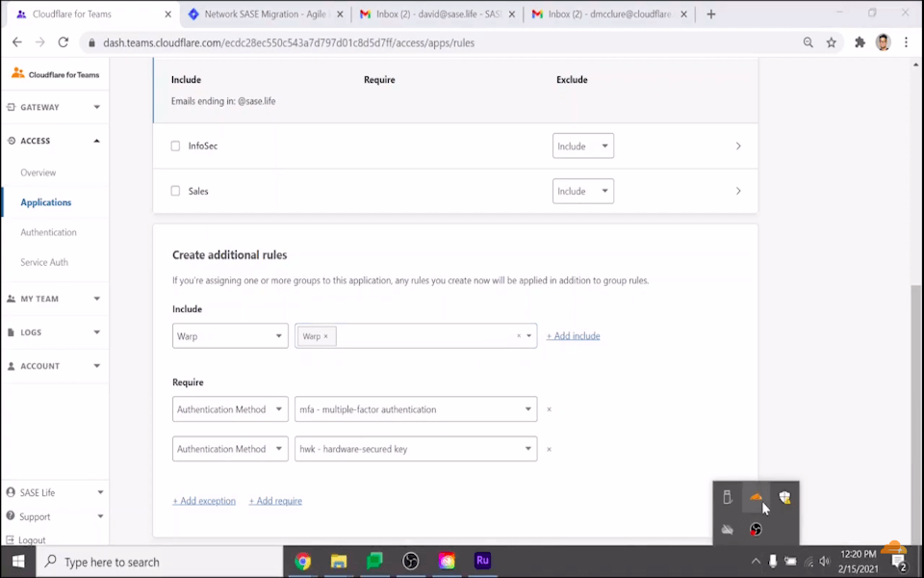Clear all values in the Warp include field
This screenshot has width=924, height=578.
tap(519, 335)
